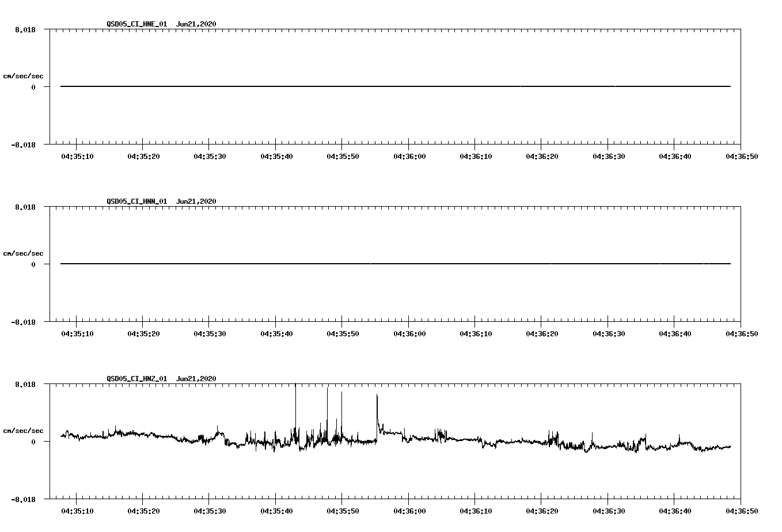Click 04:36:00 time label under HNZ plot
Viewport: 782px width, 532px height.
click(409, 511)
